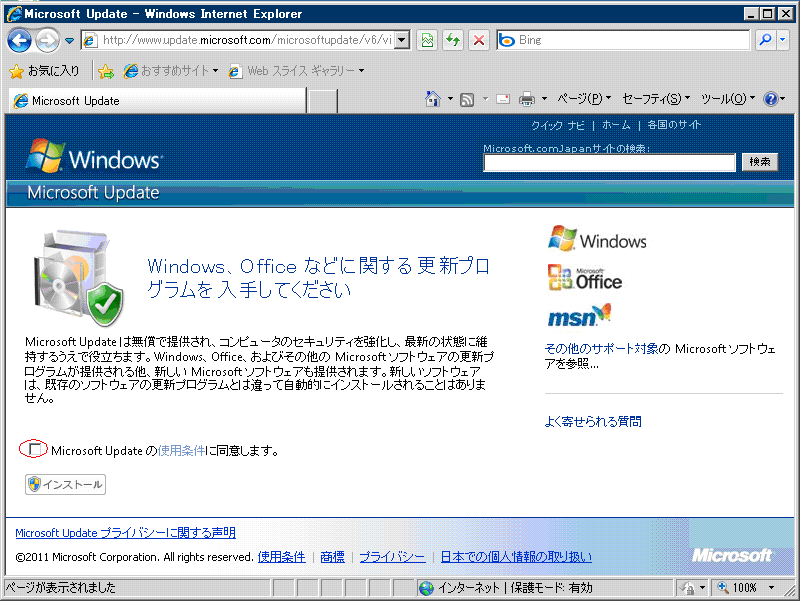Expand the Home button dropdown arrow
The width and height of the screenshot is (800, 601).
pos(450,98)
